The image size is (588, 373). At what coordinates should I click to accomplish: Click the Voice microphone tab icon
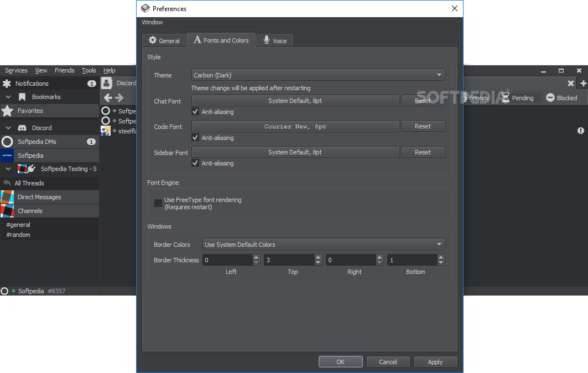266,40
